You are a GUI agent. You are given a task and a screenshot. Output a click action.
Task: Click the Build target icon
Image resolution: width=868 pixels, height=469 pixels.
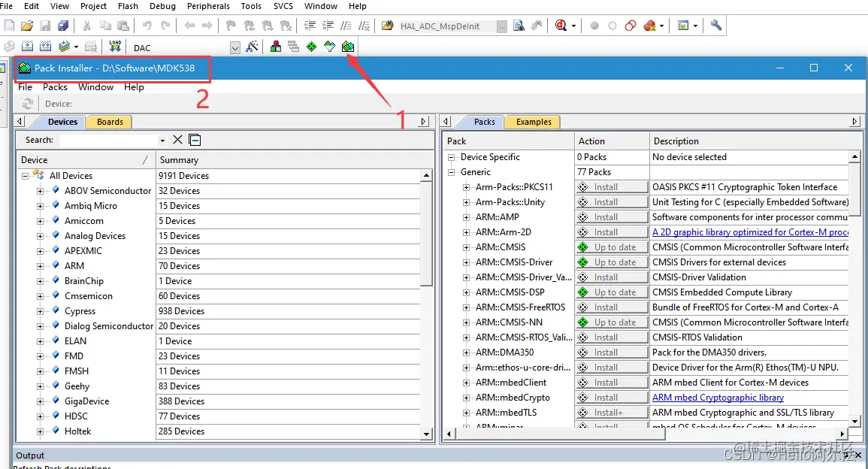[27, 47]
